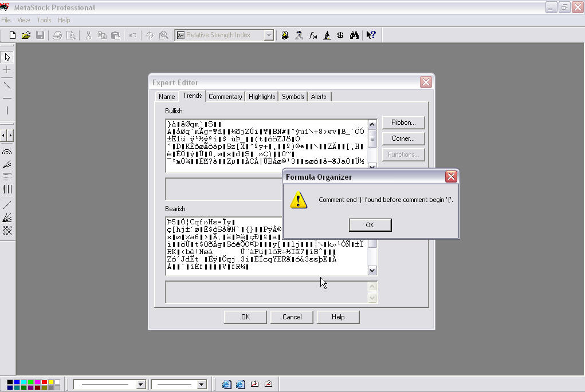Select the Gann grid crosshatch tool
This screenshot has height=392, width=585.
(7, 230)
